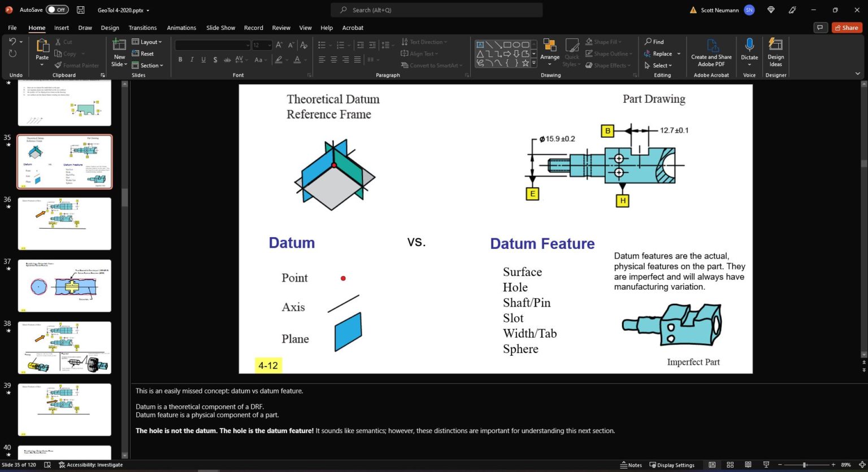Open the Slide Show menu tab

click(220, 27)
